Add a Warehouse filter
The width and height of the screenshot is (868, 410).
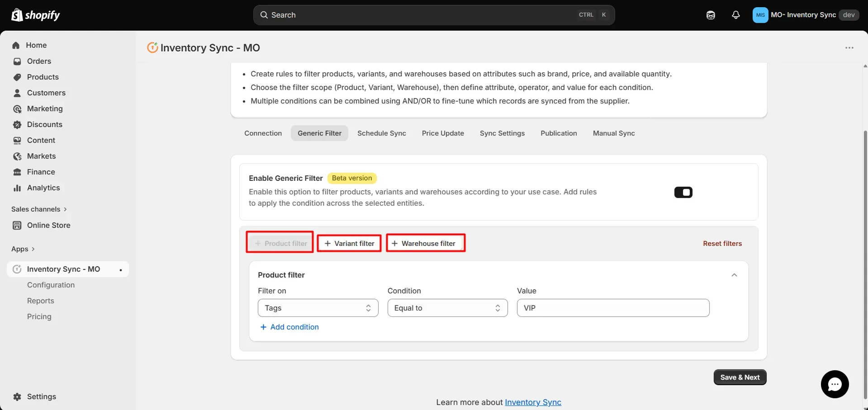click(x=426, y=243)
